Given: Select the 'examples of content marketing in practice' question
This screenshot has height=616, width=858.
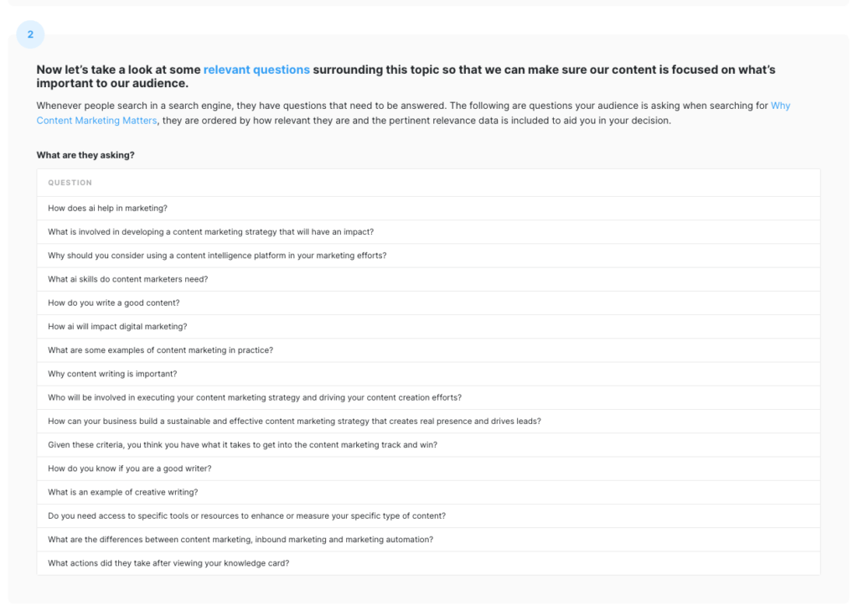Looking at the screenshot, I should pyautogui.click(x=160, y=350).
